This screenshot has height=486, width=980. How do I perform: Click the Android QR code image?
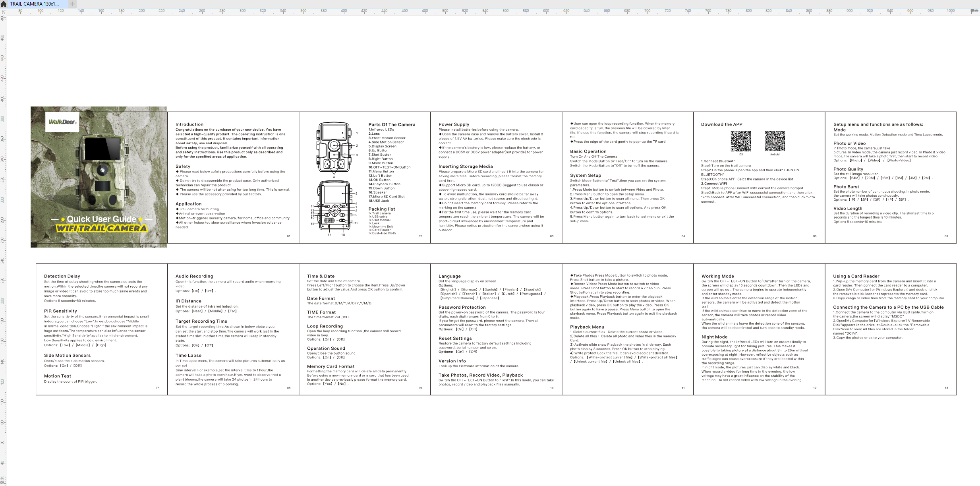(x=775, y=141)
